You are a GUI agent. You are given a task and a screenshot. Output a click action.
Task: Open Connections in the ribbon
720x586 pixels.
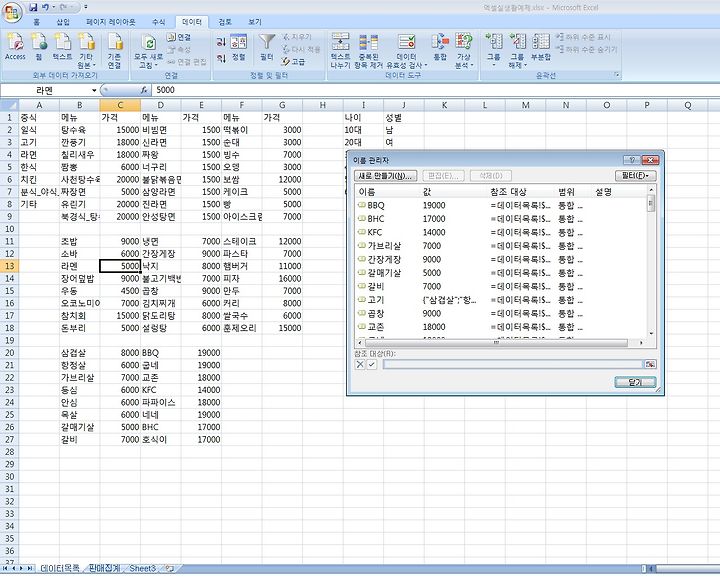(179, 37)
